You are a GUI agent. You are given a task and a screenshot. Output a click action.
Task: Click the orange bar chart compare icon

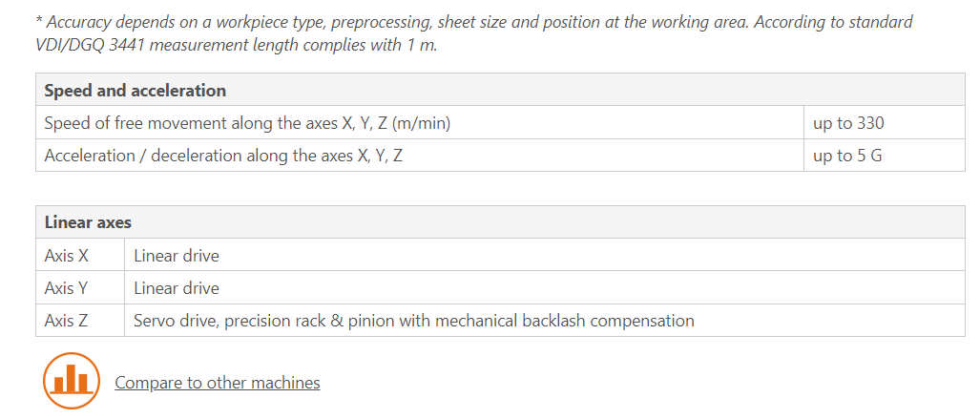72,381
